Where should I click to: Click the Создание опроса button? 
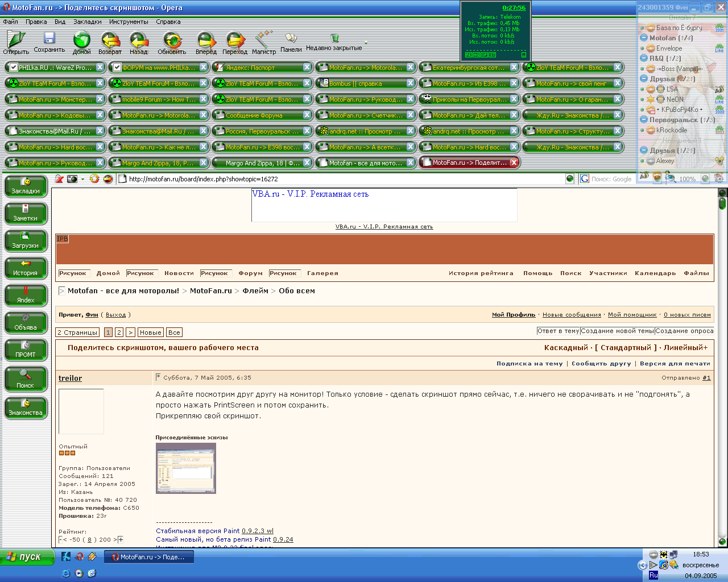pyautogui.click(x=685, y=331)
